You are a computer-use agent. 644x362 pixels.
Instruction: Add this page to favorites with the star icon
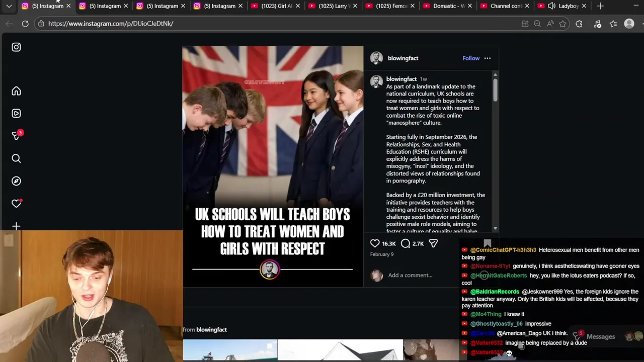562,24
